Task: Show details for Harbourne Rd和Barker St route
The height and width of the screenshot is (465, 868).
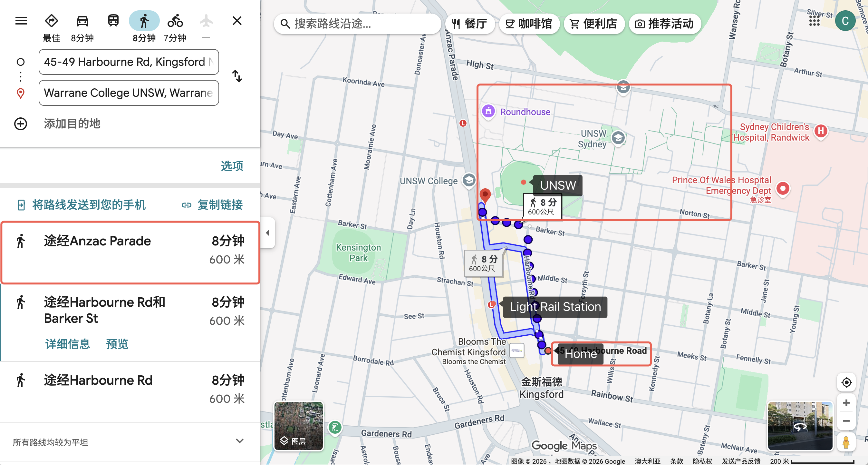Action: click(68, 344)
